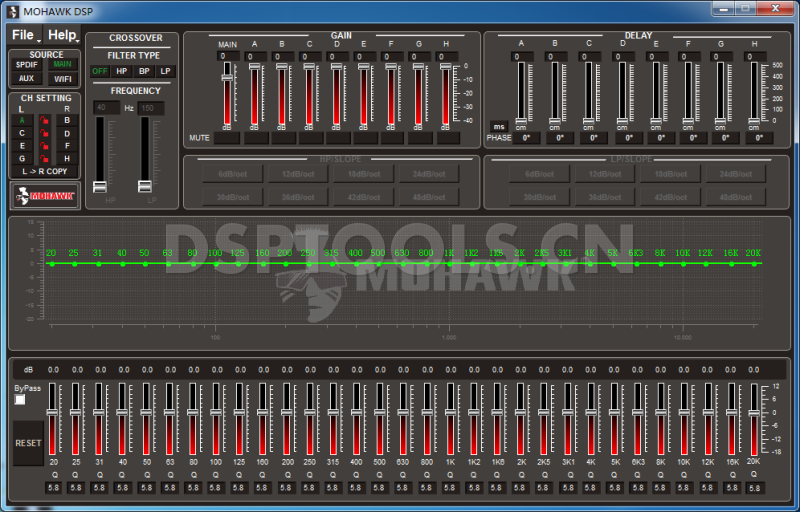Click the red lock icon between A and B

click(43, 120)
